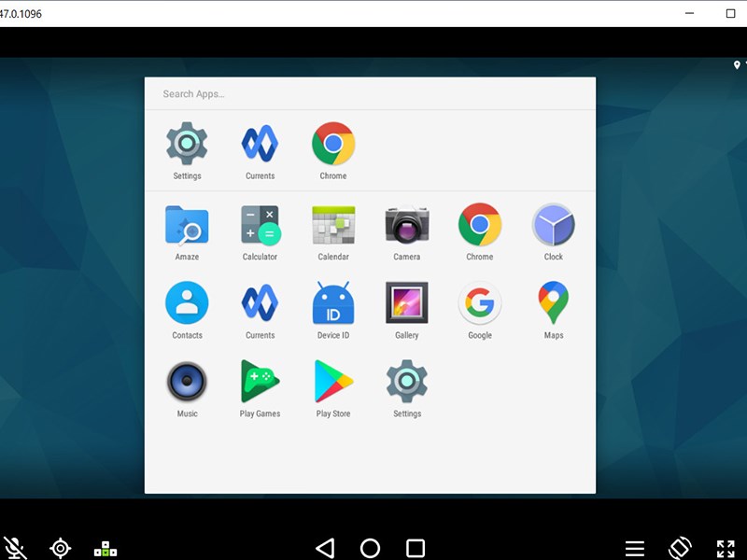Viewport: 747px width, 560px height.
Task: Click the rotate screen icon
Action: [x=680, y=548]
